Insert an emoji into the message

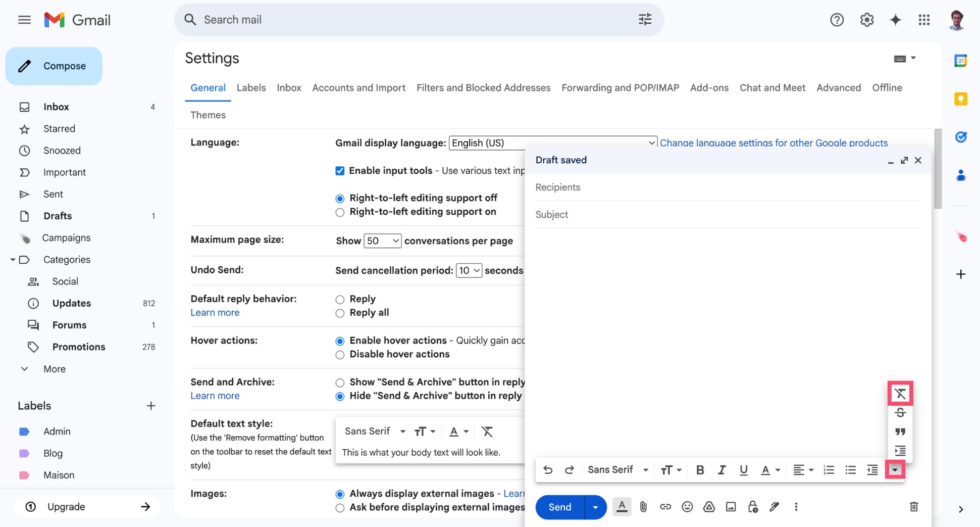687,507
